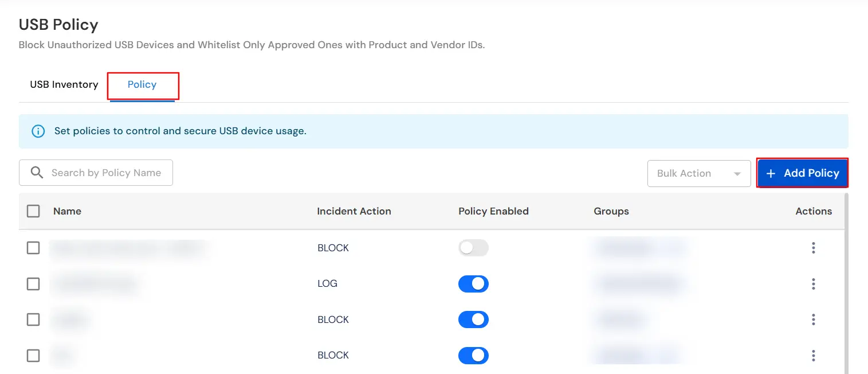Click the magnifier icon in search box
Screen dimensions: 868x374
coord(37,173)
